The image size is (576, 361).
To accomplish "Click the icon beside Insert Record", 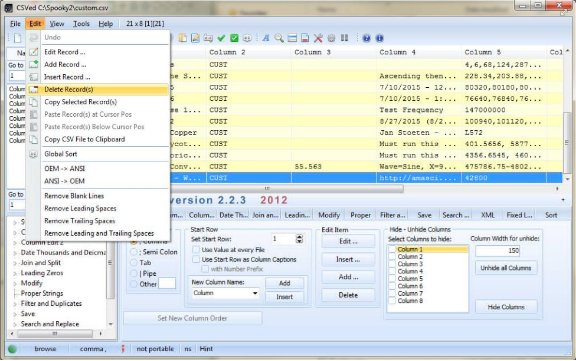I will point(33,77).
